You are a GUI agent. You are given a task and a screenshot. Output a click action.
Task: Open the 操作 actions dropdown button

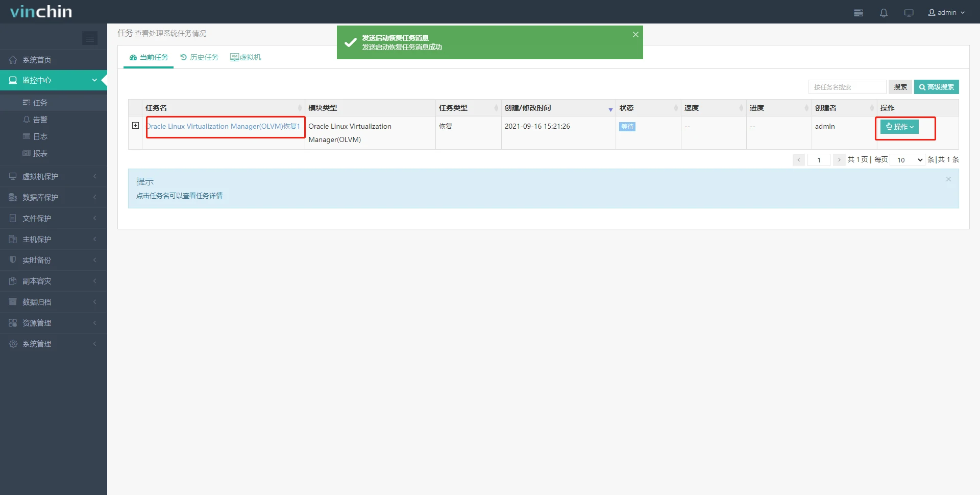[899, 127]
